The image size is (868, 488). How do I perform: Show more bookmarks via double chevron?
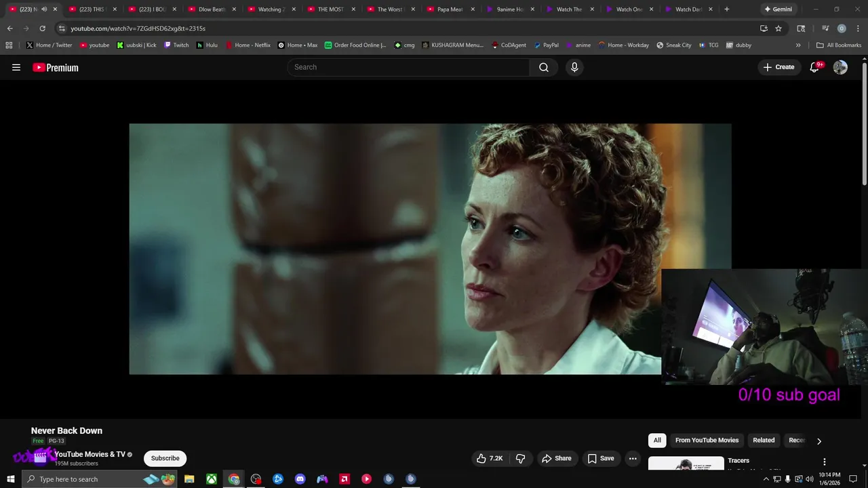pos(798,45)
